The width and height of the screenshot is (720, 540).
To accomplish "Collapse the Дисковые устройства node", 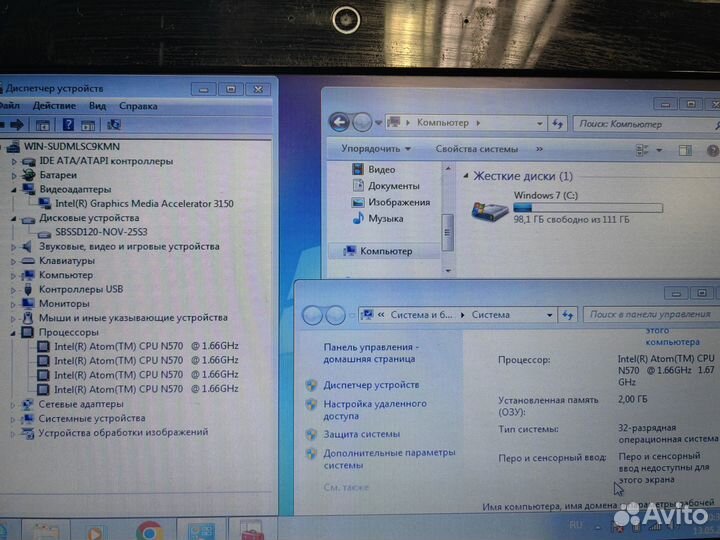I will point(14,219).
